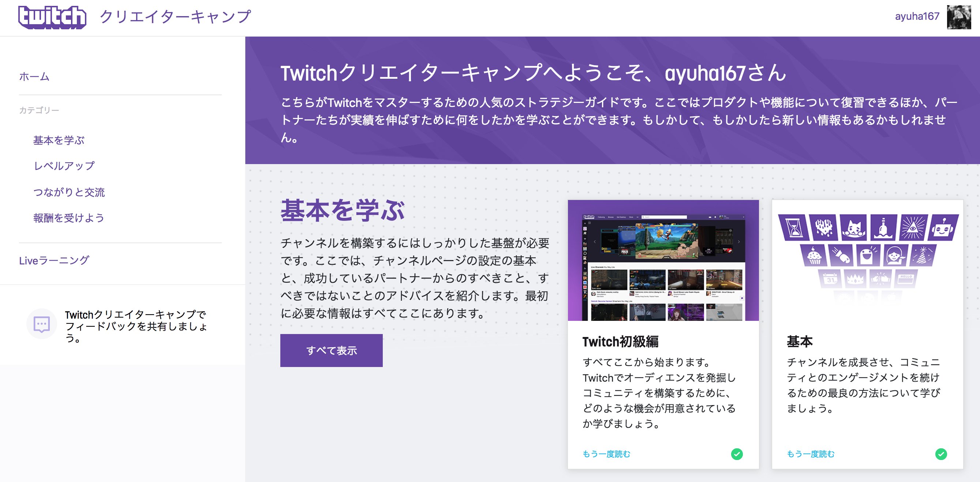Viewport: 980px width, 482px height.
Task: Click the ayuha167 username in header
Action: (x=917, y=16)
